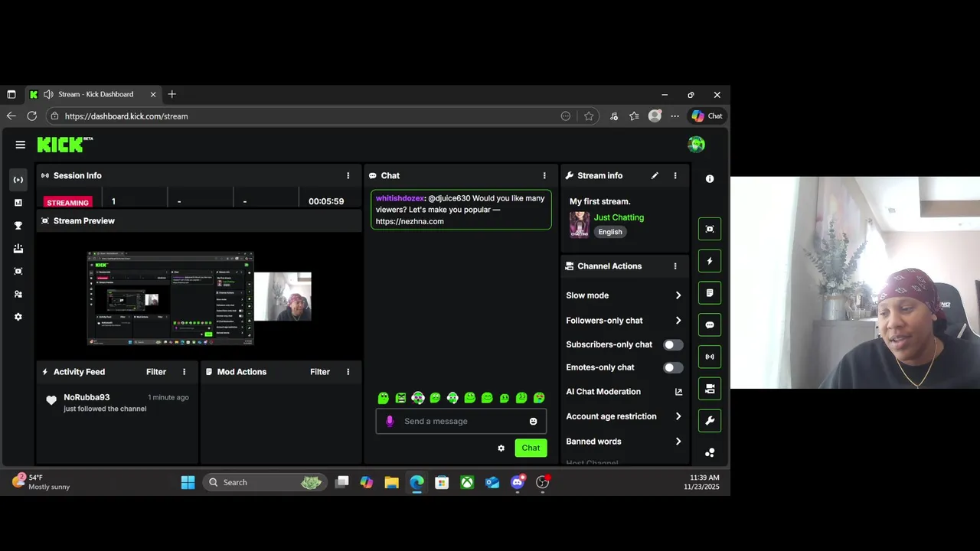This screenshot has width=980, height=551.
Task: Insert the first green blob emote
Action: tap(384, 398)
